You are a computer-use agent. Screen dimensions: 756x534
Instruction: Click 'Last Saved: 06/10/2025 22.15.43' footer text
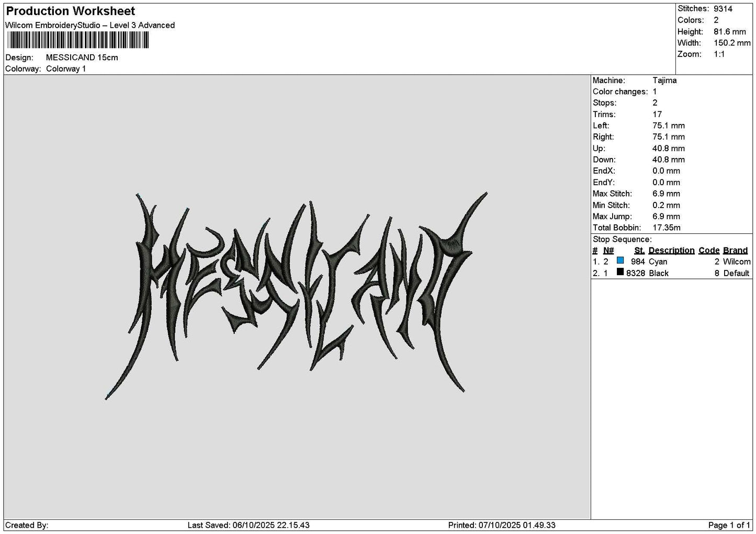click(249, 525)
